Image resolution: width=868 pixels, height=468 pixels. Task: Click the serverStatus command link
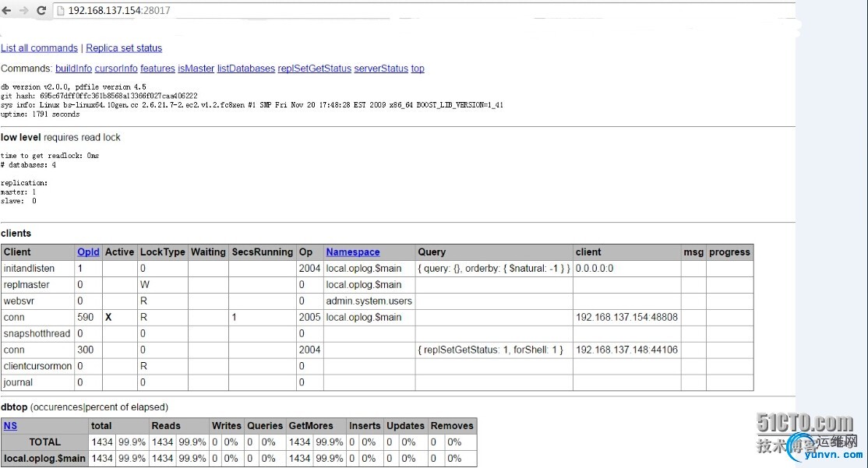point(382,69)
